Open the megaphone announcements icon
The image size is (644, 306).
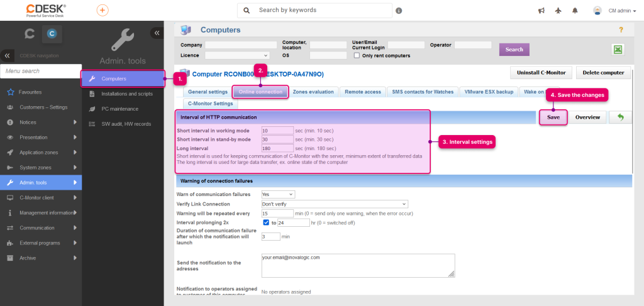coord(541,11)
